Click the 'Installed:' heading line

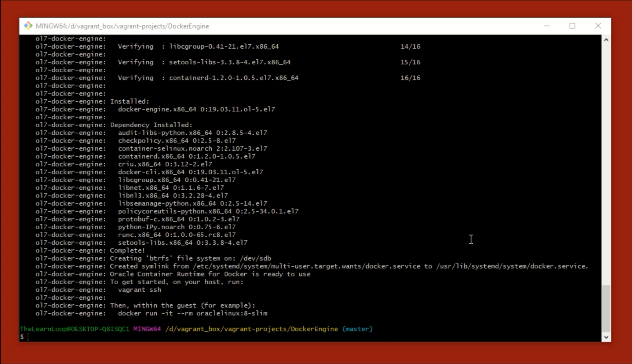[130, 101]
